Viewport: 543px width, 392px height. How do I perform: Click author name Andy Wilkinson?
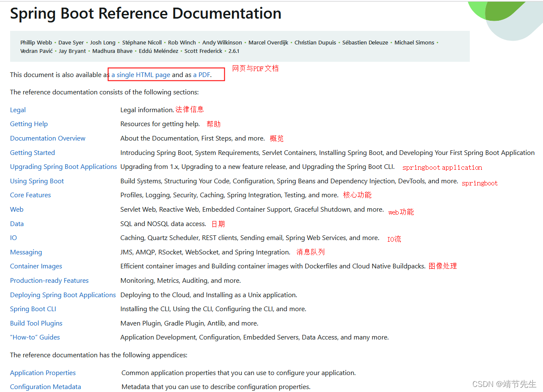222,43
